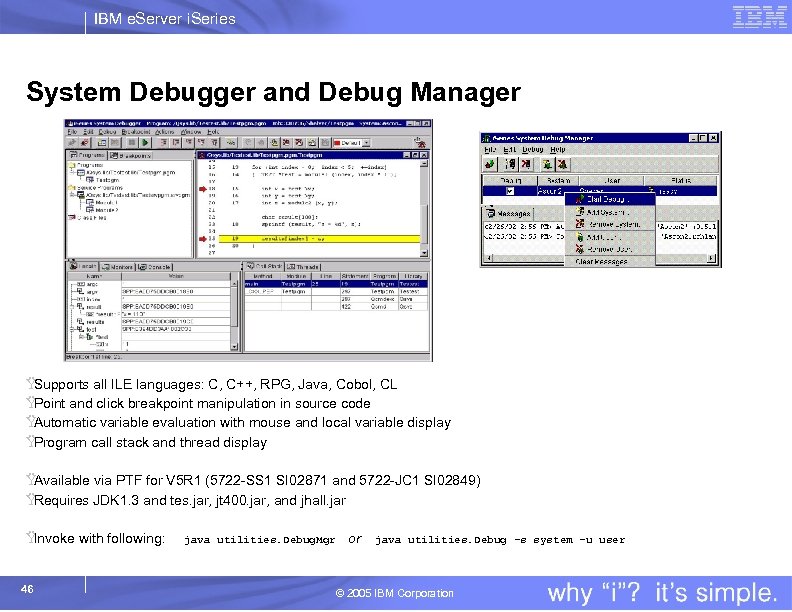Click the breakpoint arrow at line 18
Screen dimensions: 792x612
(203, 189)
